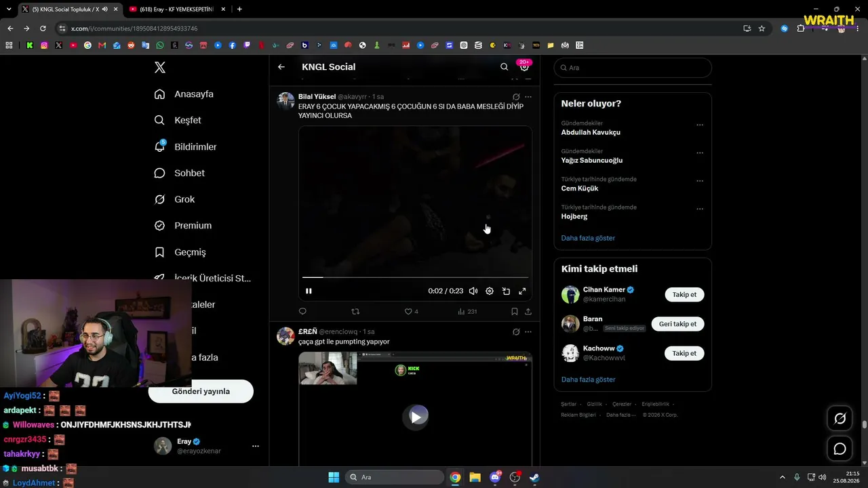Follow Kachoww
This screenshot has height=488, width=868.
pos(684,353)
